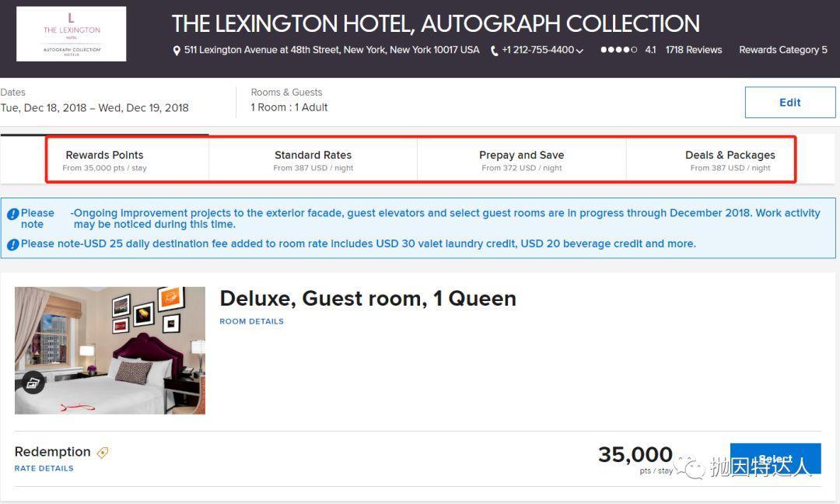840x504 pixels.
Task: Open the Standard Rates tab
Action: pyautogui.click(x=313, y=160)
